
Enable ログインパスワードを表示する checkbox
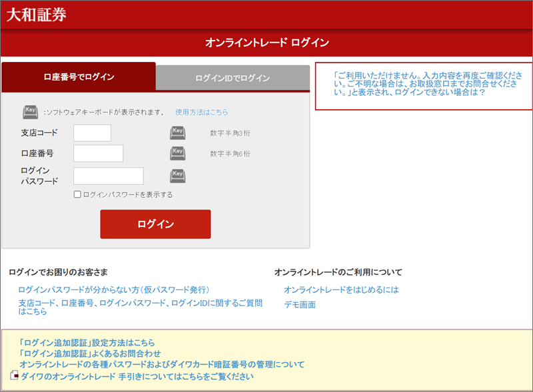coord(77,194)
